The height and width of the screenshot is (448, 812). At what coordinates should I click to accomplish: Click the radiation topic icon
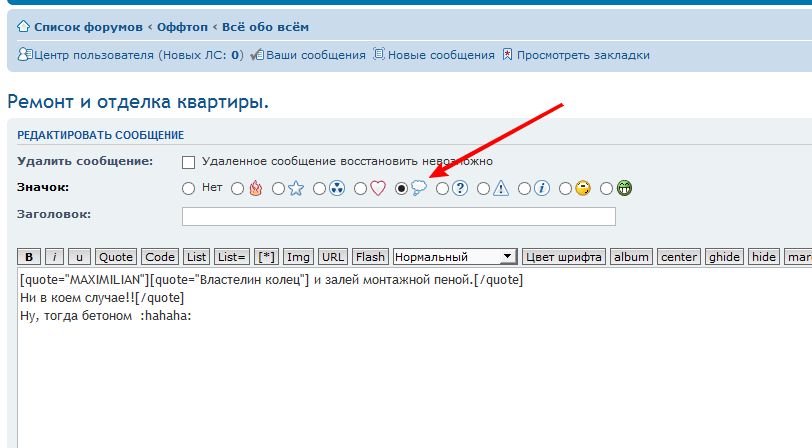click(x=337, y=188)
